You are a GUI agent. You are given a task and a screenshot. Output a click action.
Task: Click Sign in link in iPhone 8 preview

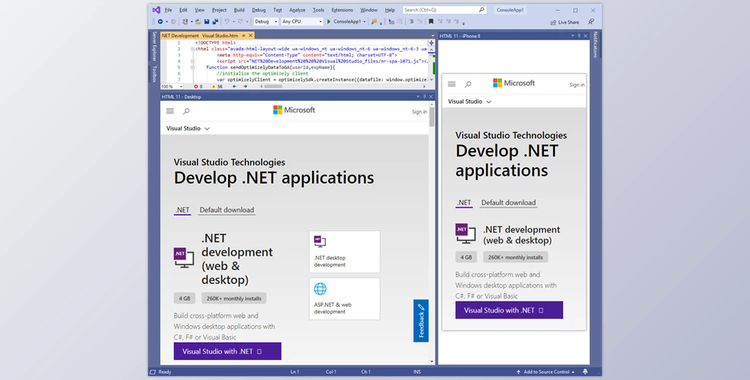(x=577, y=85)
